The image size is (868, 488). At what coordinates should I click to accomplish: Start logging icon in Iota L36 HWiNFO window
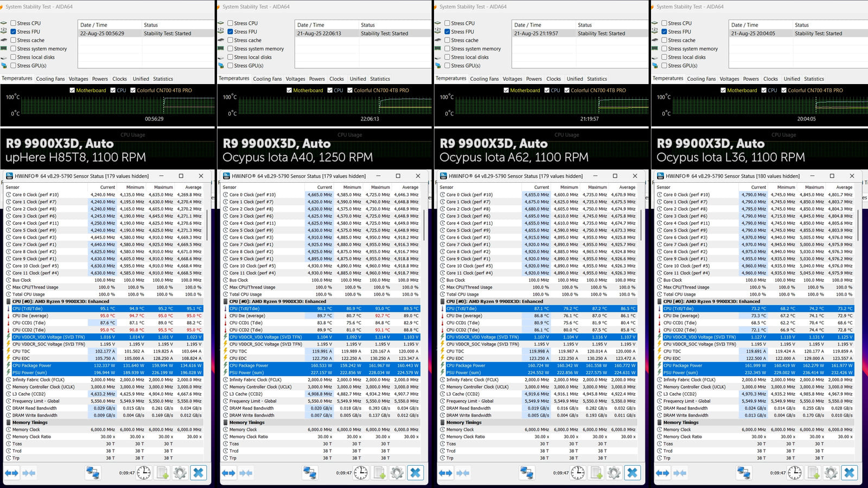[813, 473]
